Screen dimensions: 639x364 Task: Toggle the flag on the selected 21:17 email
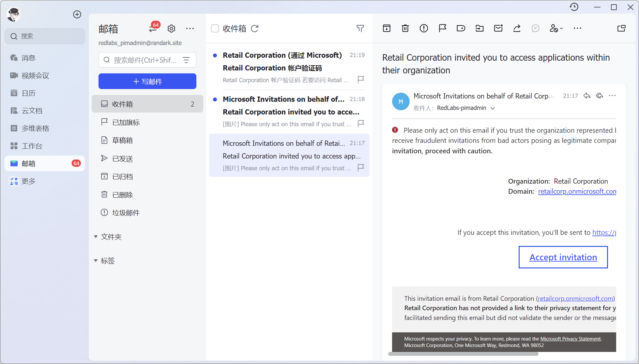point(361,167)
